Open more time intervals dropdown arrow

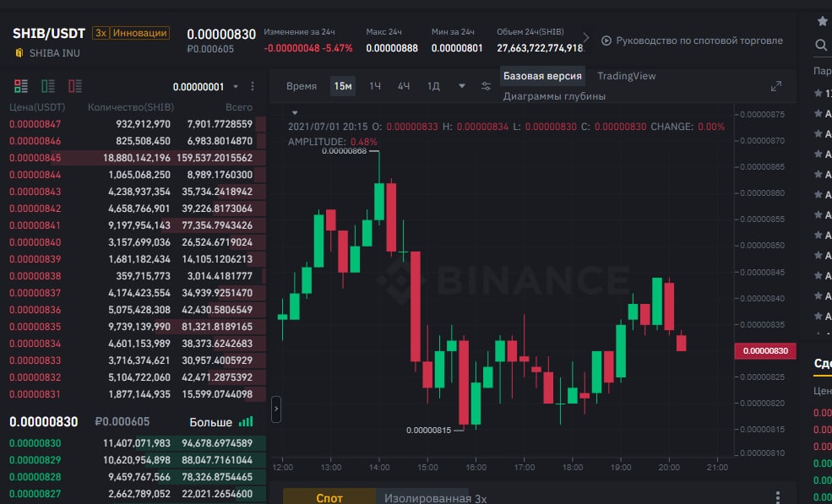point(462,86)
